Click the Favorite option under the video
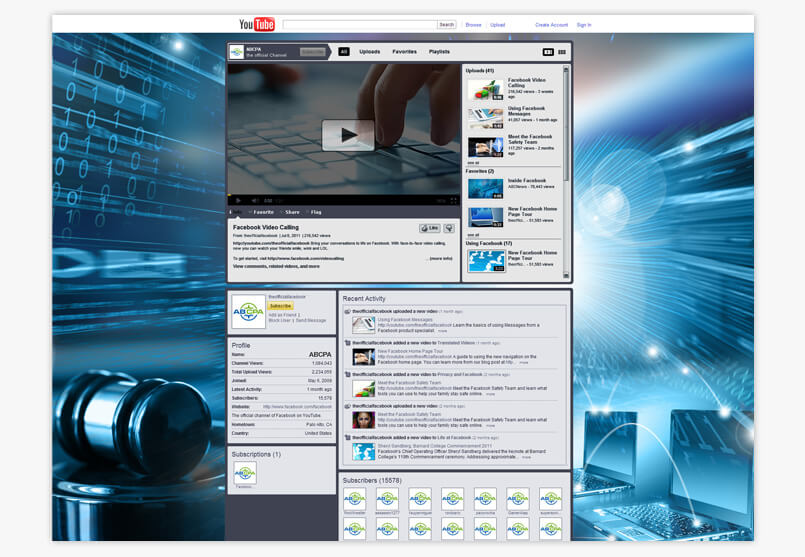805x557 pixels. coord(262,212)
